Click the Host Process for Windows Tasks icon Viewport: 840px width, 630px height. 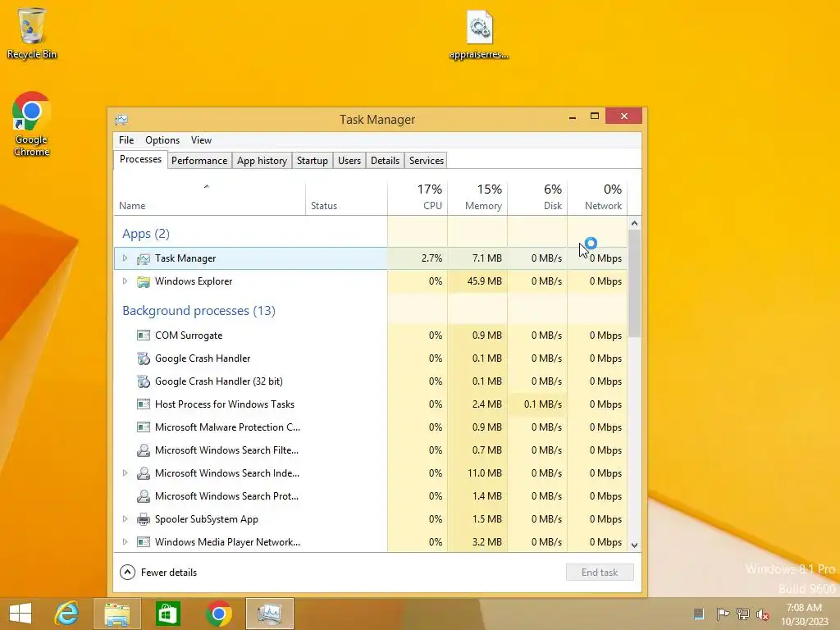point(143,404)
